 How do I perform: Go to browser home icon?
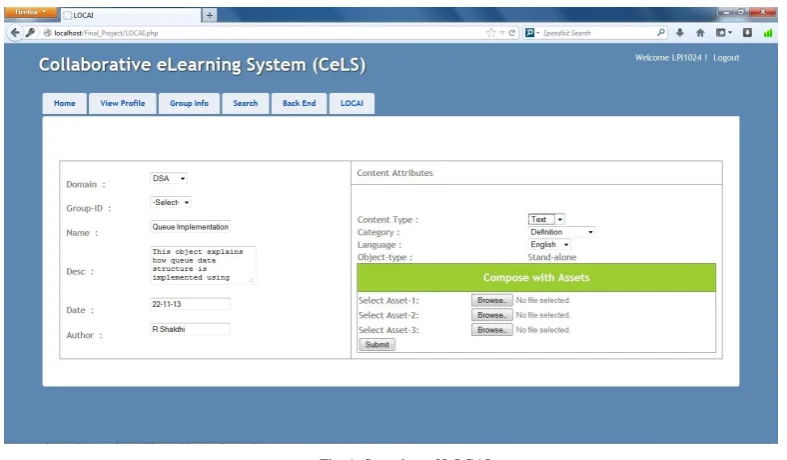pos(700,33)
